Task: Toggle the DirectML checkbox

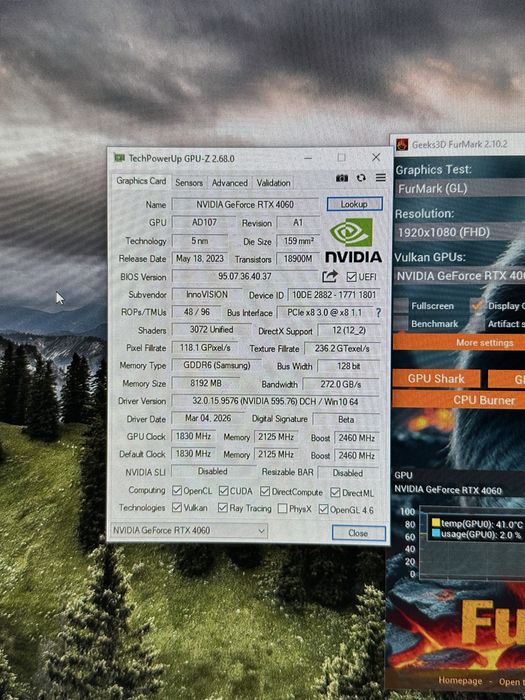Action: (x=335, y=492)
